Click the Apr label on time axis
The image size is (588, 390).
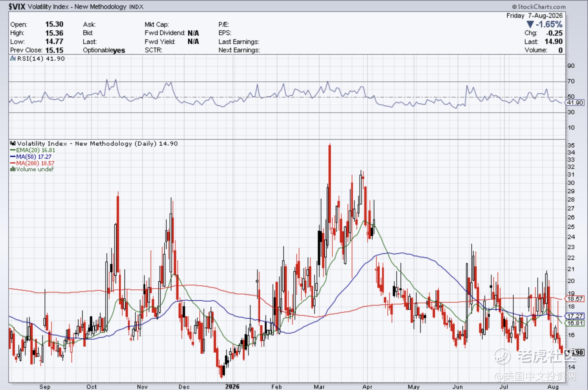(x=367, y=386)
